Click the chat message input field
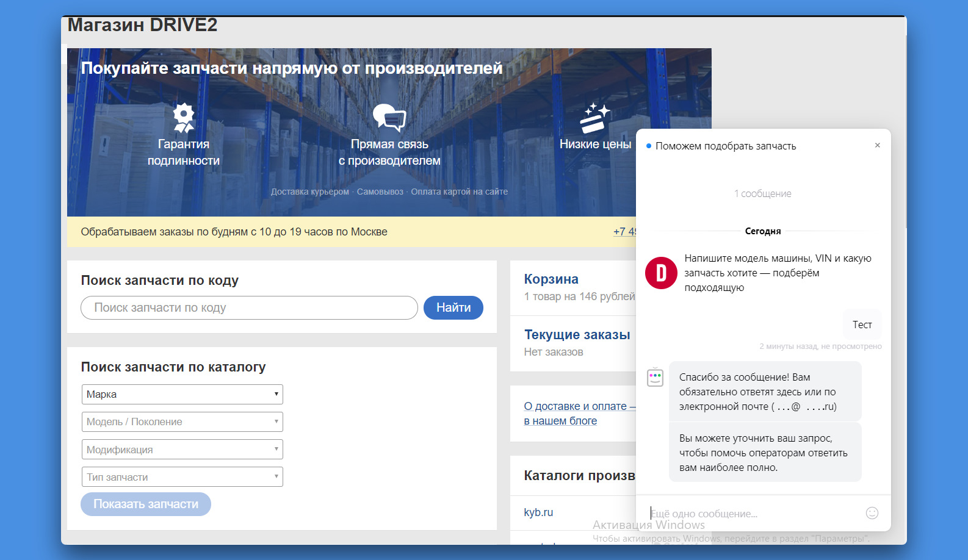 (754, 514)
